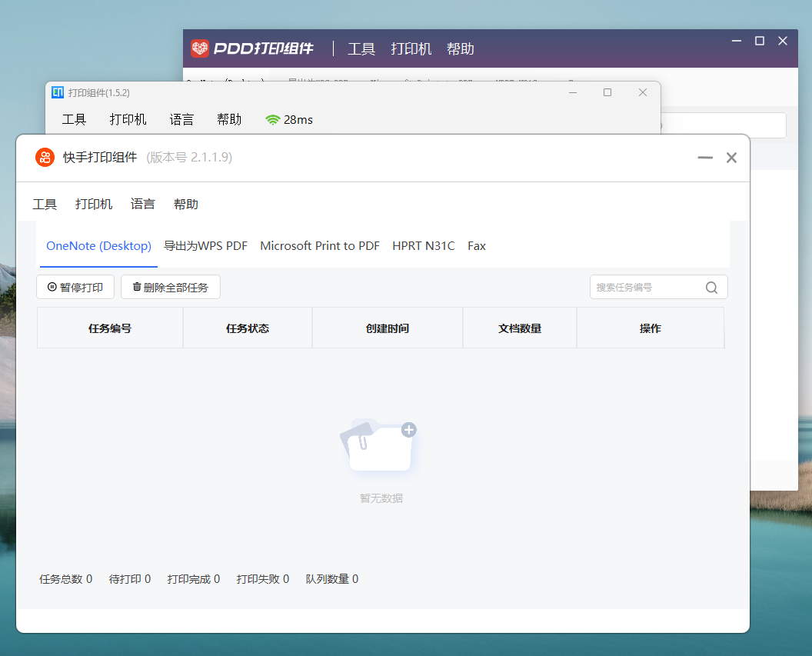
Task: Select the HPRT N31C printer tab
Action: (424, 246)
